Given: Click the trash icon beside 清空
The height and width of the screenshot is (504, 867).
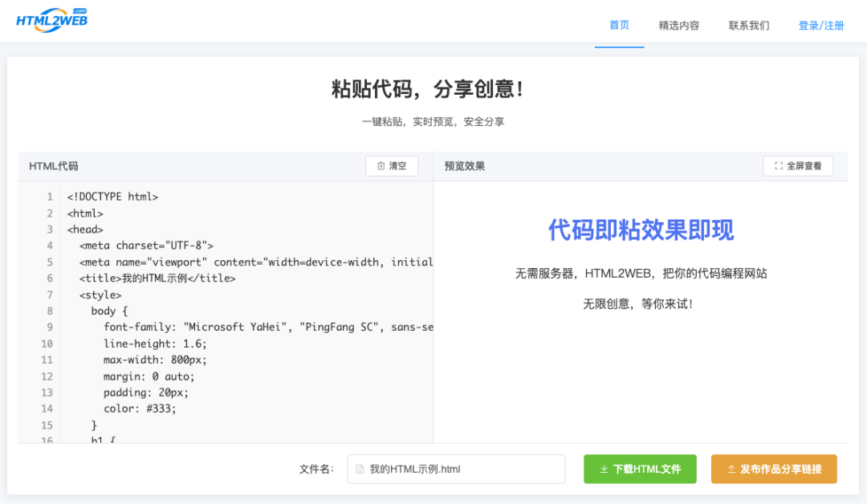Looking at the screenshot, I should (381, 165).
